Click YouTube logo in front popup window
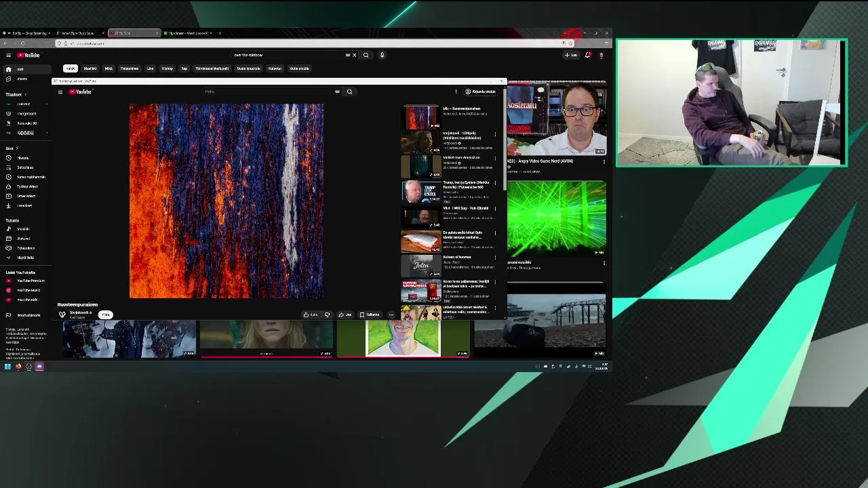This screenshot has height=488, width=868. click(80, 91)
